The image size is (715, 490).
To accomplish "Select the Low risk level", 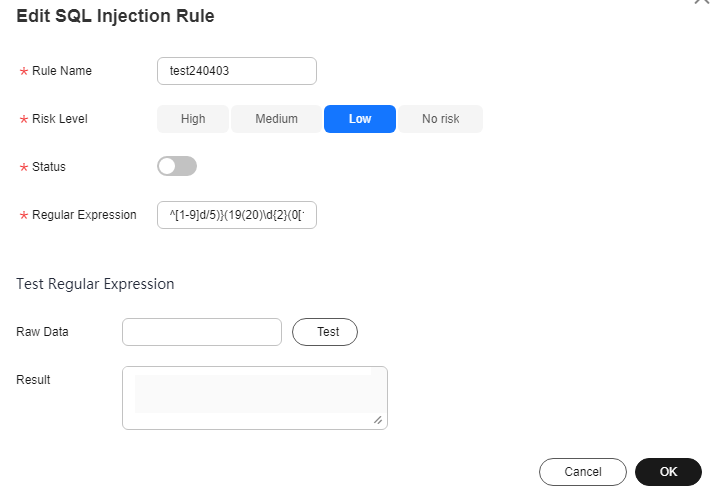I will click(x=360, y=119).
